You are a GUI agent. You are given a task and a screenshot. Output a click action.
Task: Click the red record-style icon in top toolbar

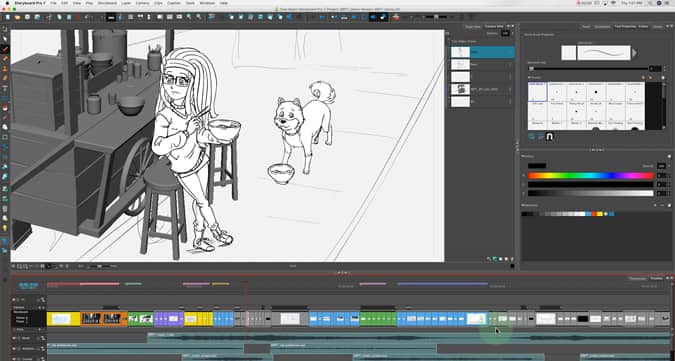[78, 17]
